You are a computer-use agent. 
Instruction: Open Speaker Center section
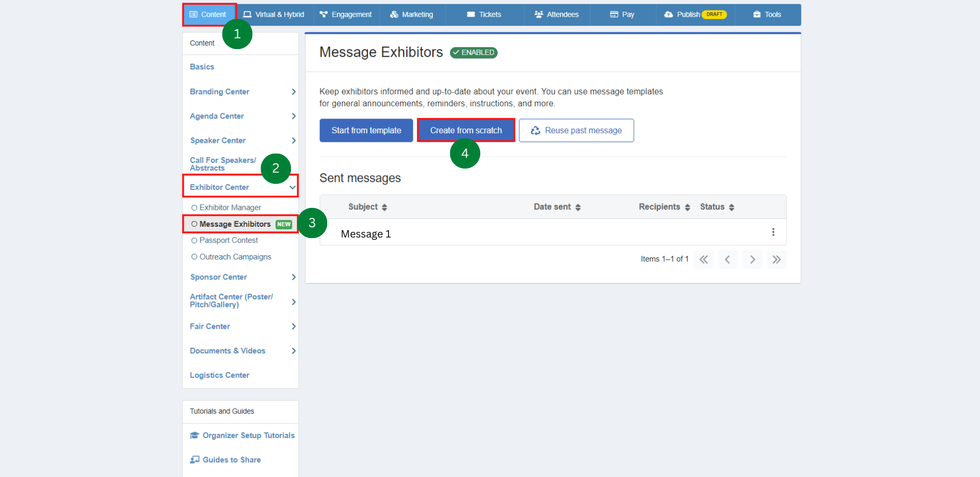[x=218, y=140]
